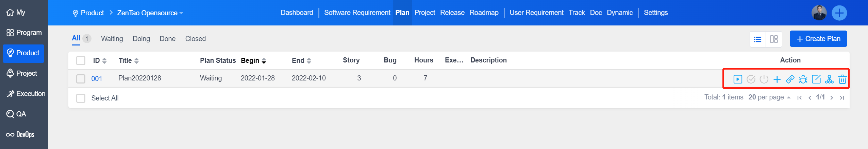Edit Plan20220128 with the pencil icon
The image size is (868, 149).
816,79
